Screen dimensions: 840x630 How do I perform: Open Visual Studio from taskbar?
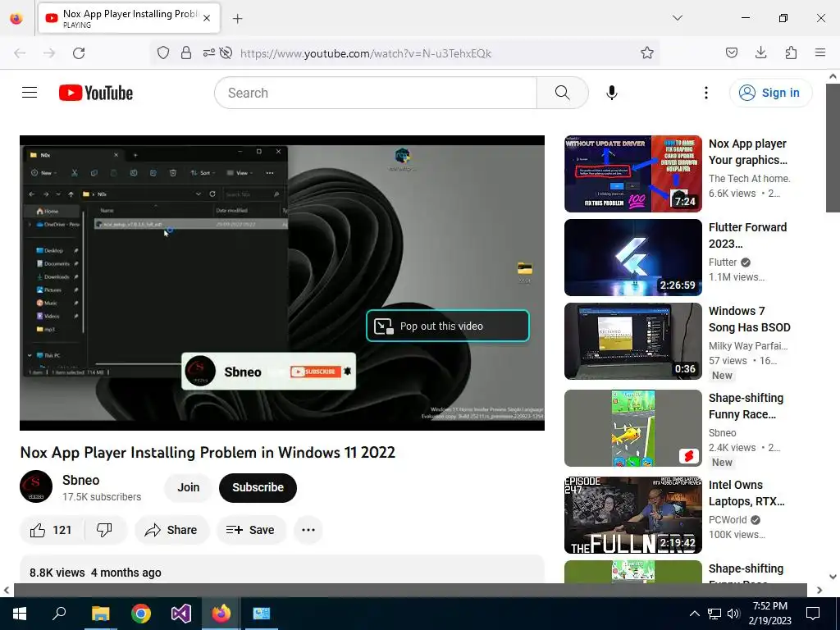[181, 614]
